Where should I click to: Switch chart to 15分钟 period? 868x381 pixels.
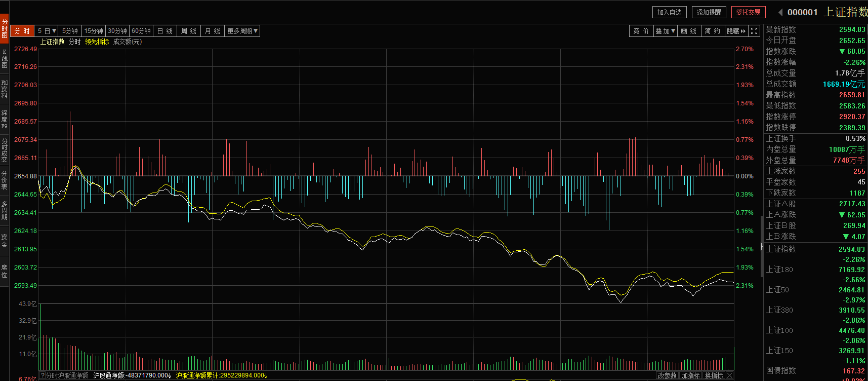[x=94, y=31]
